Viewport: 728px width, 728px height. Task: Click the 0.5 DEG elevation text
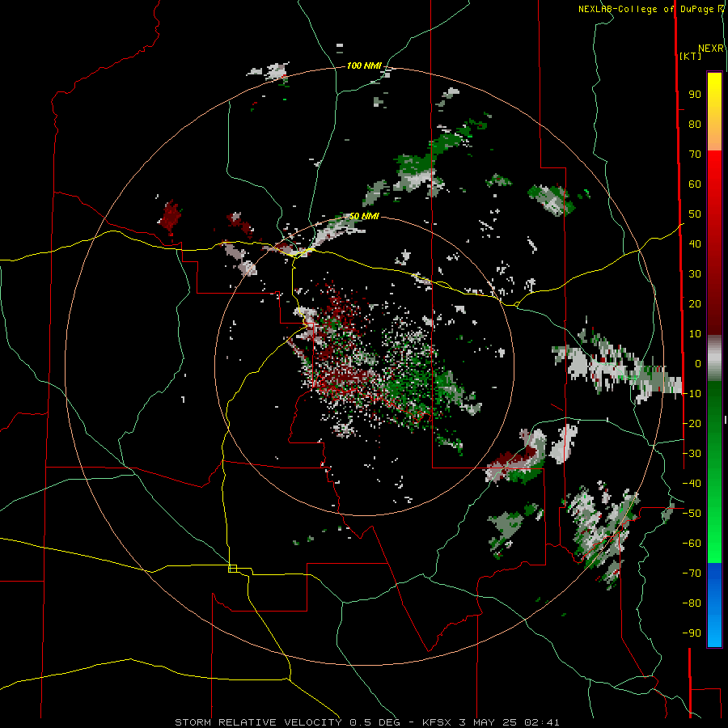point(375,722)
